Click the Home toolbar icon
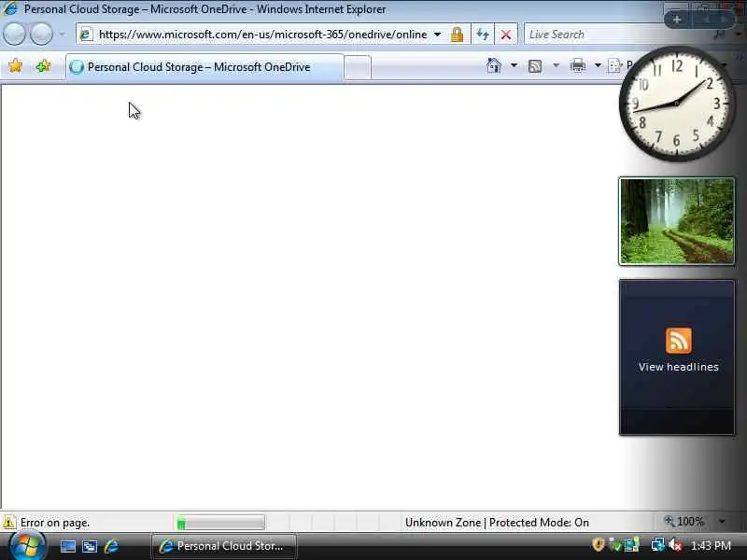This screenshot has width=747, height=560. [494, 65]
